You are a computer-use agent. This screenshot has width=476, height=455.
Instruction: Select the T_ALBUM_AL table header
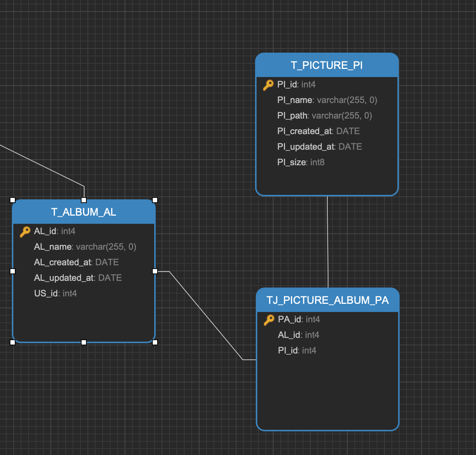pyautogui.click(x=83, y=212)
